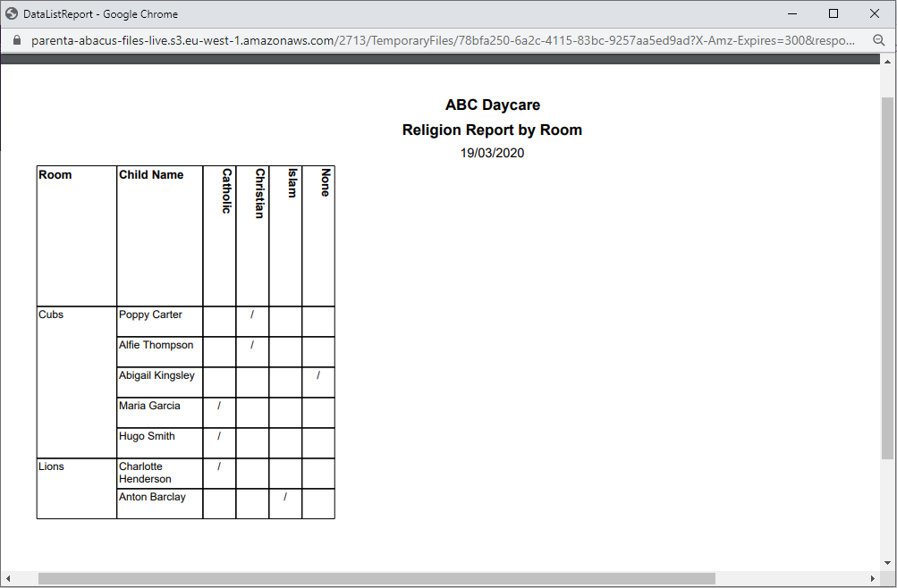The height and width of the screenshot is (588, 897).
Task: Select the Anton Barclay name cell
Action: 159,503
